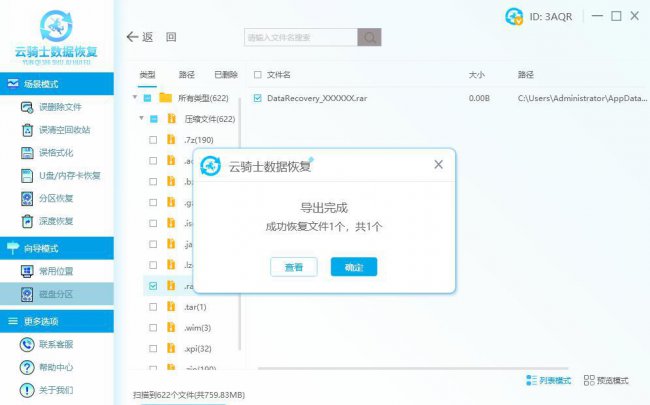Check the .7z(190) checkbox
This screenshot has width=650, height=405.
(x=153, y=140)
